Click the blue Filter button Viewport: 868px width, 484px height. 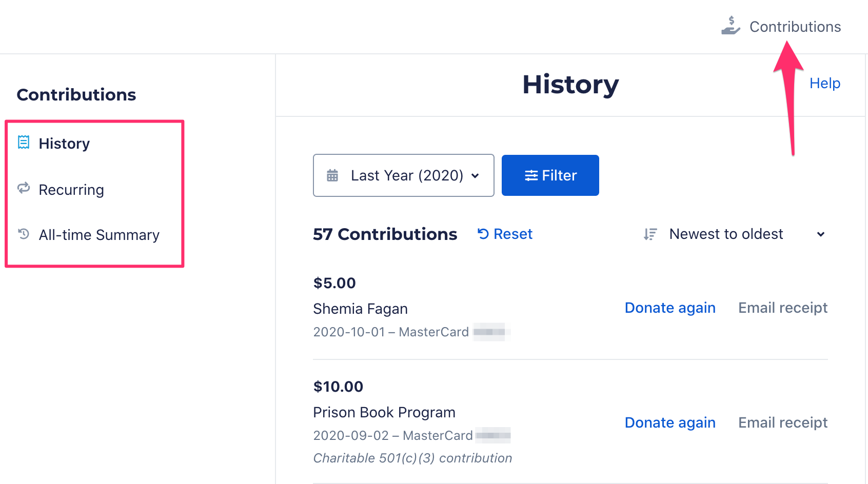[x=550, y=175]
